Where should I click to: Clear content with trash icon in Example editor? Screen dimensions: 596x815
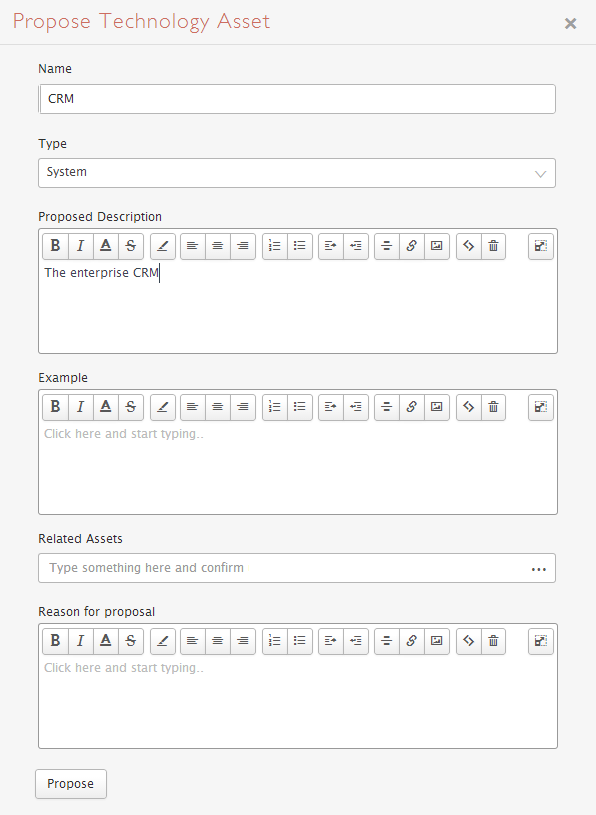[494, 407]
